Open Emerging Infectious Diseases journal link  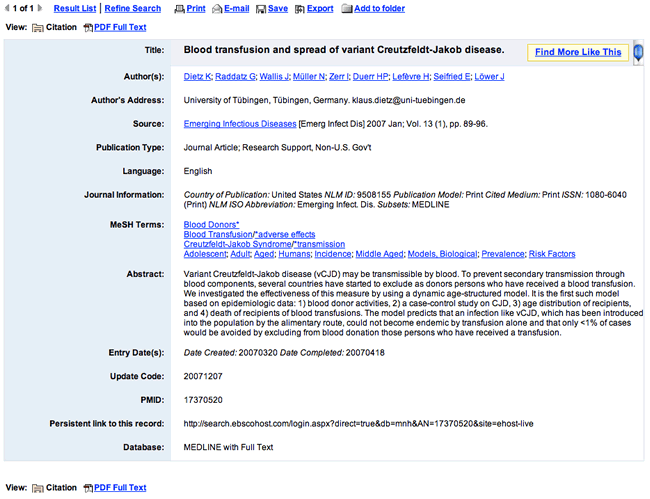(x=240, y=124)
